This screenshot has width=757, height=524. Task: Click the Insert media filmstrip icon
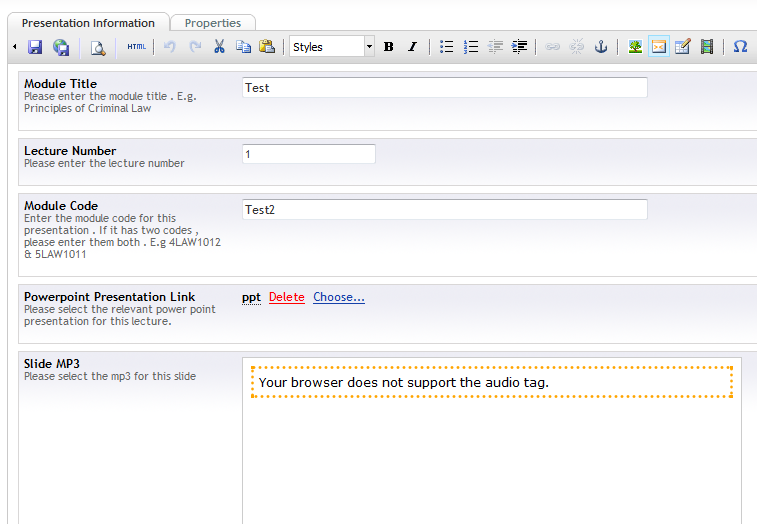click(x=707, y=47)
